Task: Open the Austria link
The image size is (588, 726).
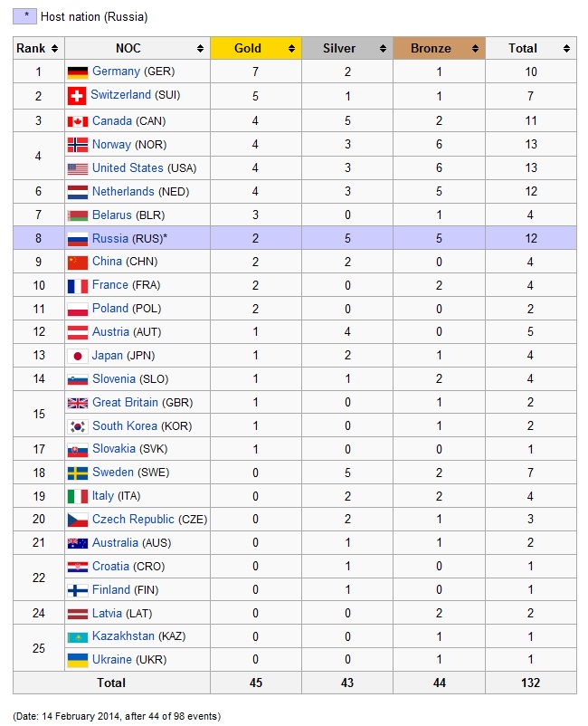Action: (x=110, y=331)
